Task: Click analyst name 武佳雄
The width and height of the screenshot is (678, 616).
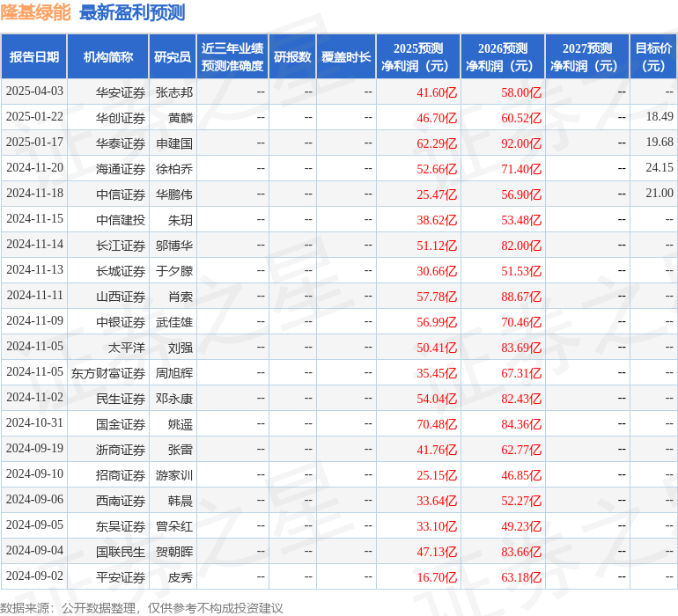Action: [174, 322]
